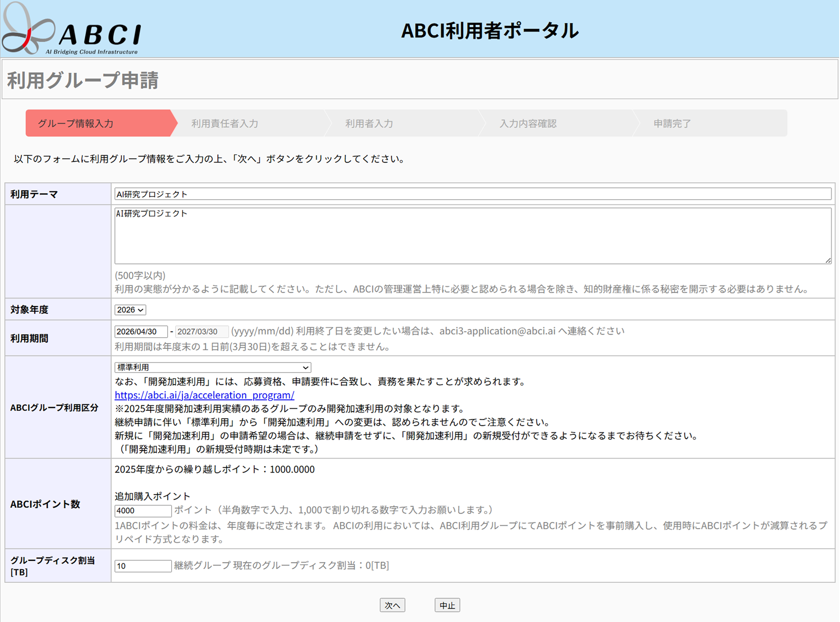The image size is (840, 622).
Task: Click the ※2025年度開発加速利用実績 note line
Action: [x=289, y=409]
